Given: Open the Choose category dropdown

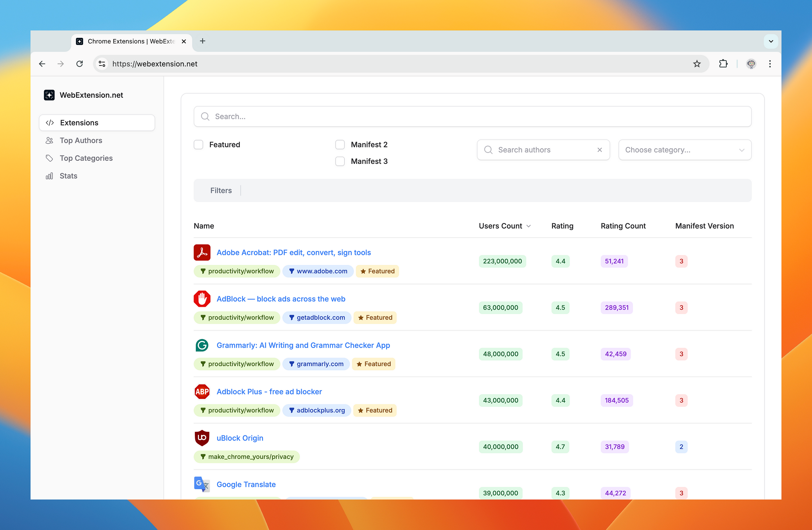Looking at the screenshot, I should point(685,150).
